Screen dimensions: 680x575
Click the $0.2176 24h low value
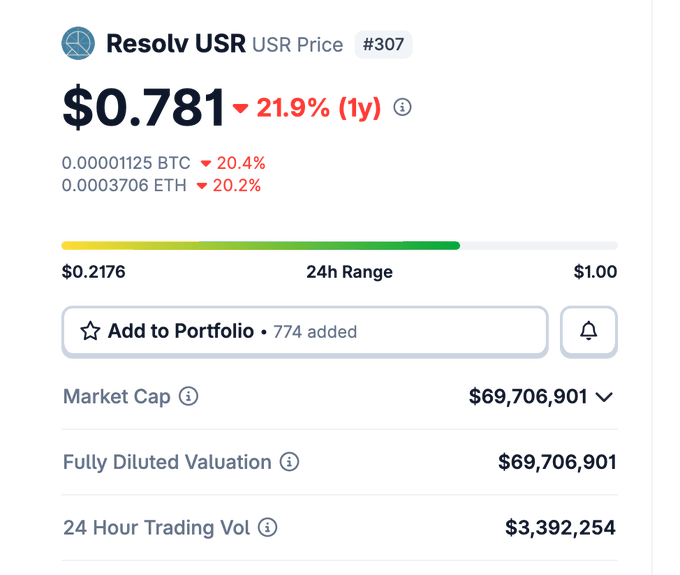tap(93, 272)
